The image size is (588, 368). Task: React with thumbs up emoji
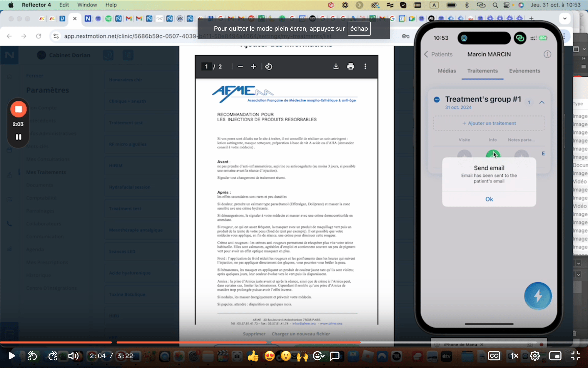pyautogui.click(x=253, y=356)
